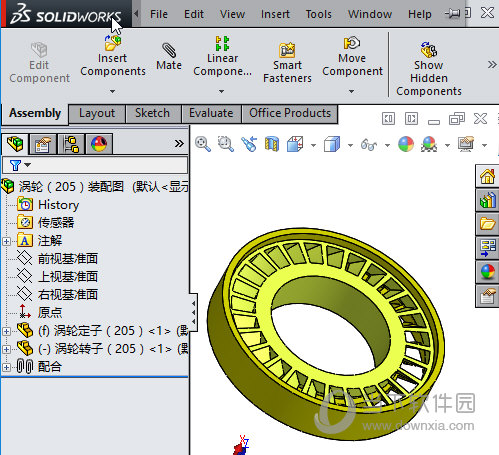Open the Insert menu
Image resolution: width=499 pixels, height=455 pixels.
(275, 14)
